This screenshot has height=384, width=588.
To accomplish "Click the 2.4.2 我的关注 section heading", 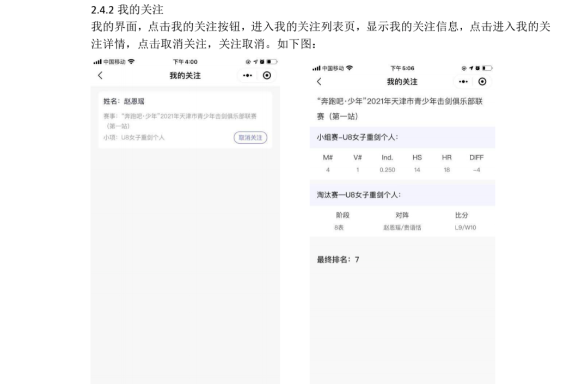I will 127,9.
